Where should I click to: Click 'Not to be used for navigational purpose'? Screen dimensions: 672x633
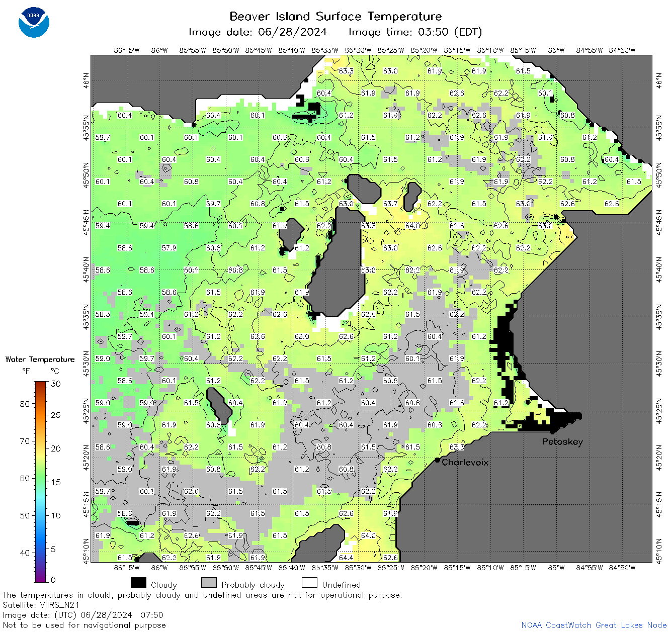pyautogui.click(x=84, y=625)
